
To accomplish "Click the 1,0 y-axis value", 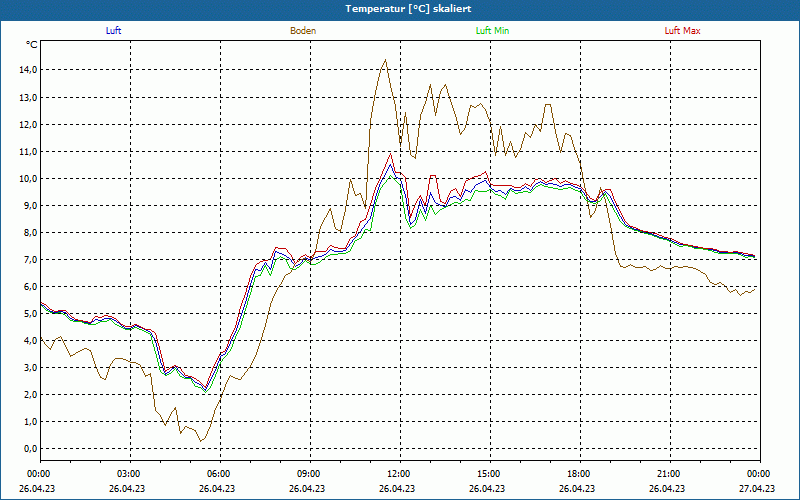I will point(31,422).
